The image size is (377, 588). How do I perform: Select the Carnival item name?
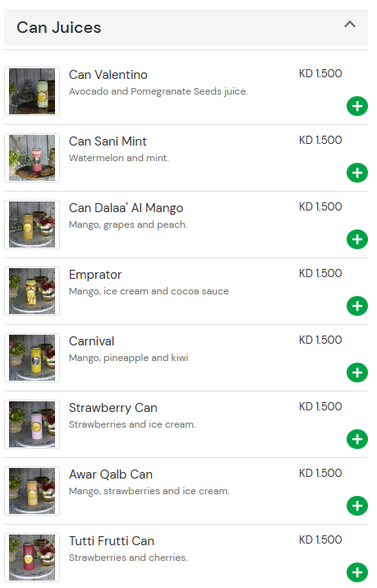click(x=91, y=341)
